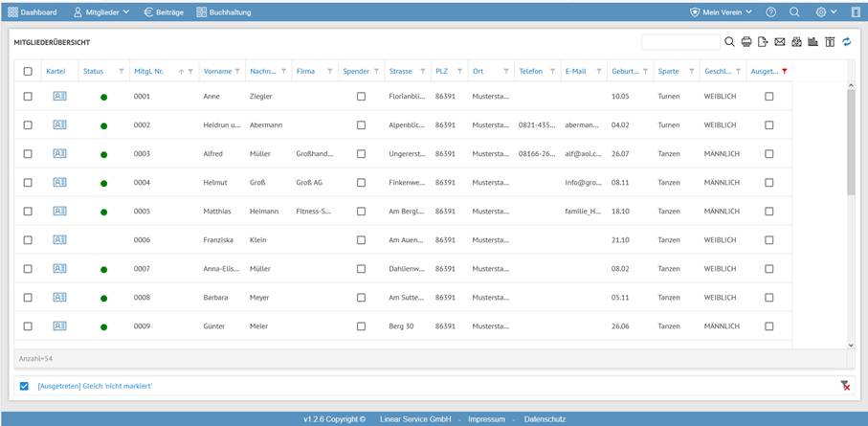
Task: Click the export file icon
Action: [763, 42]
